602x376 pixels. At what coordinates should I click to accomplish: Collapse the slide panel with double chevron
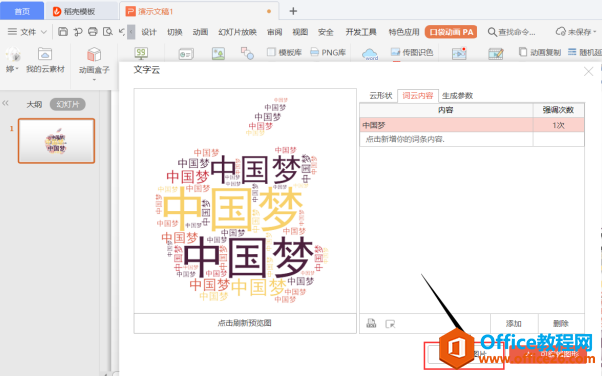[x=5, y=103]
